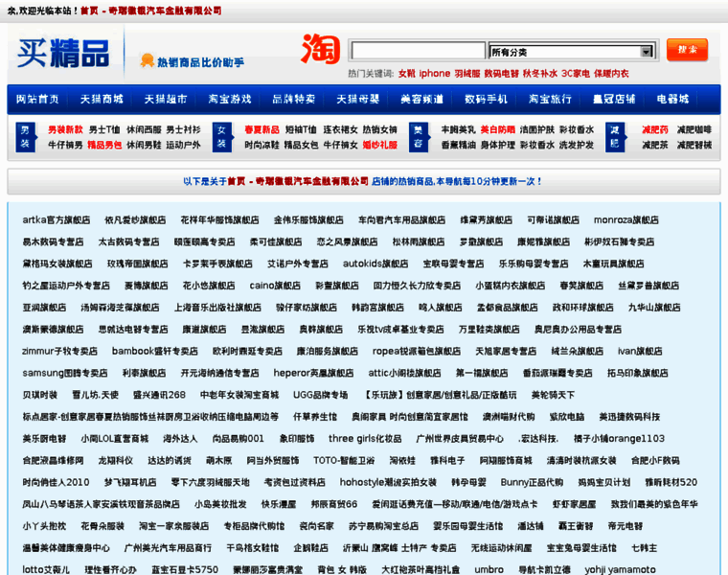Viewport: 728px width, 575px height.
Task: Open 美白防晒 red link
Action: (498, 129)
